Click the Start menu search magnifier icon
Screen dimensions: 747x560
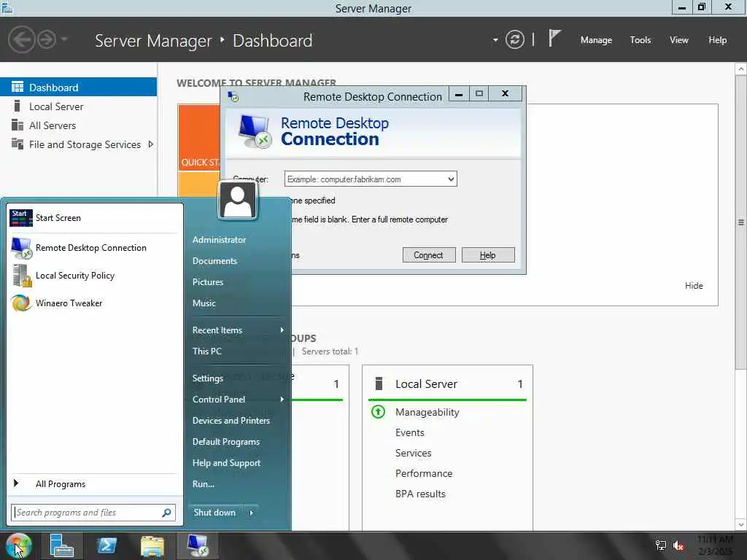166,513
